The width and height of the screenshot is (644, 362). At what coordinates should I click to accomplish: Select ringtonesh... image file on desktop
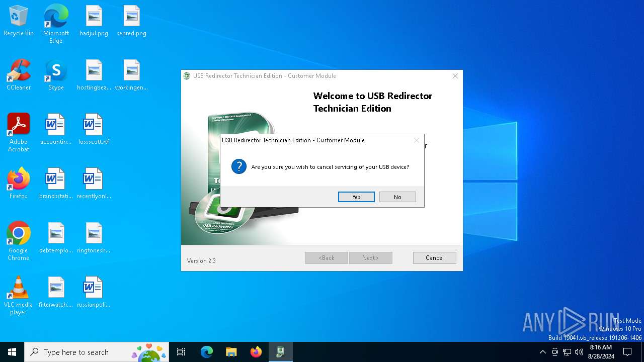94,238
